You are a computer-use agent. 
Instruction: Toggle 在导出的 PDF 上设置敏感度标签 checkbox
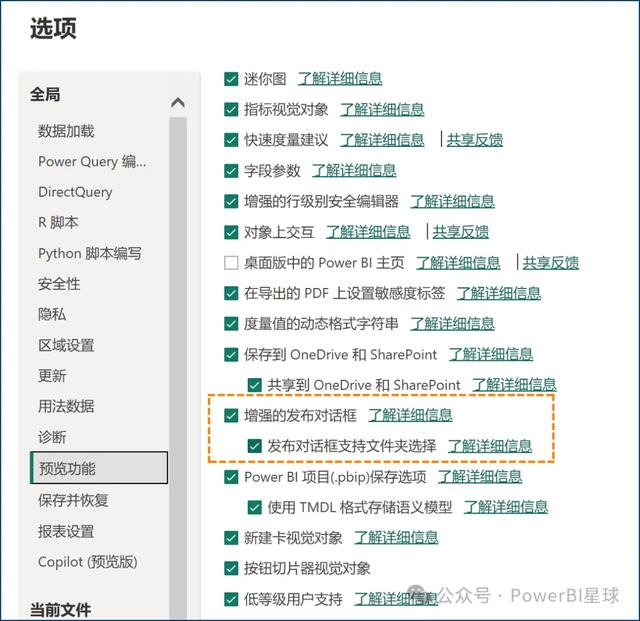click(x=231, y=293)
